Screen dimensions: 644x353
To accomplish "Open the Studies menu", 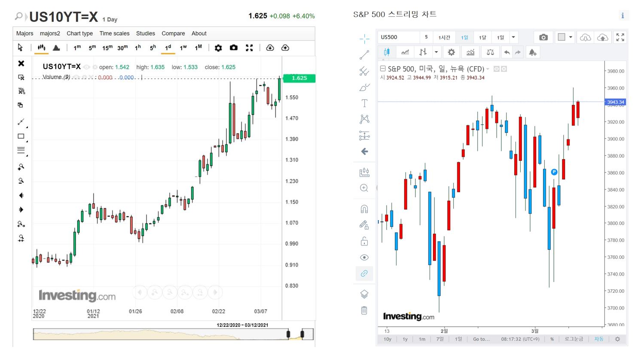I will [146, 34].
